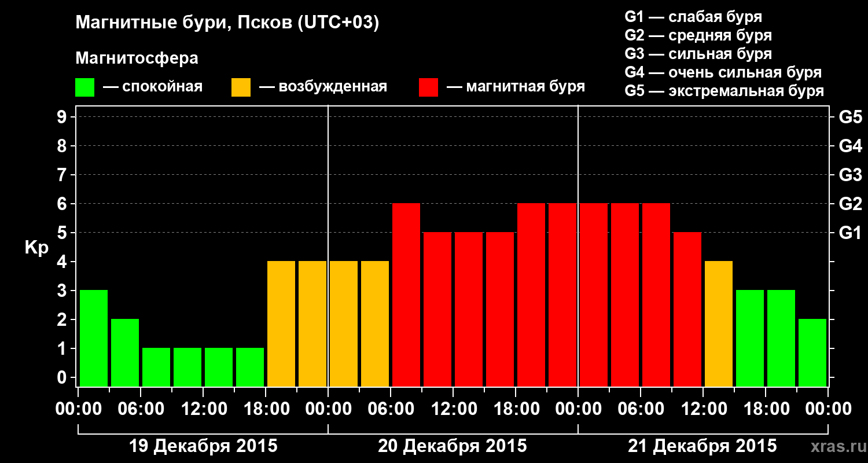Select the 'G2 — средняя буря' legend line

[x=698, y=35]
